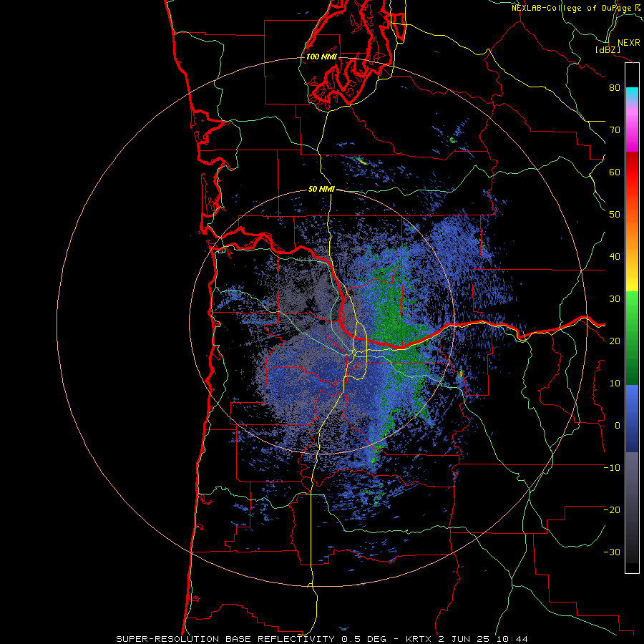644x644 pixels.
Task: Click the -30 value on the dBZ scale
Action: 612,552
